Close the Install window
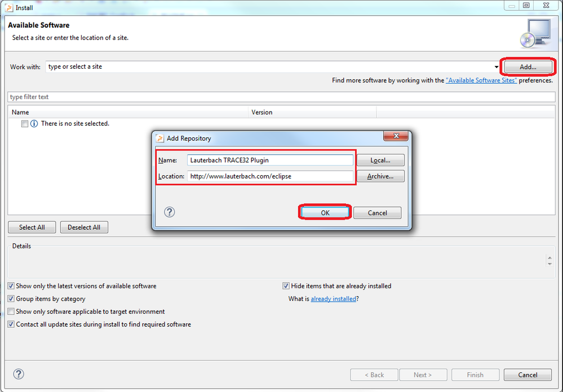 click(547, 6)
